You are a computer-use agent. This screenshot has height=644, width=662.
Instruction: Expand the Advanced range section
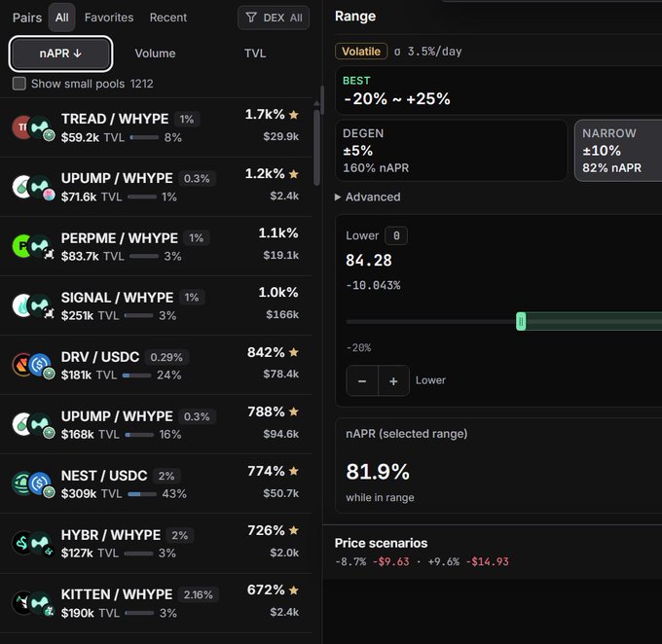tap(368, 197)
